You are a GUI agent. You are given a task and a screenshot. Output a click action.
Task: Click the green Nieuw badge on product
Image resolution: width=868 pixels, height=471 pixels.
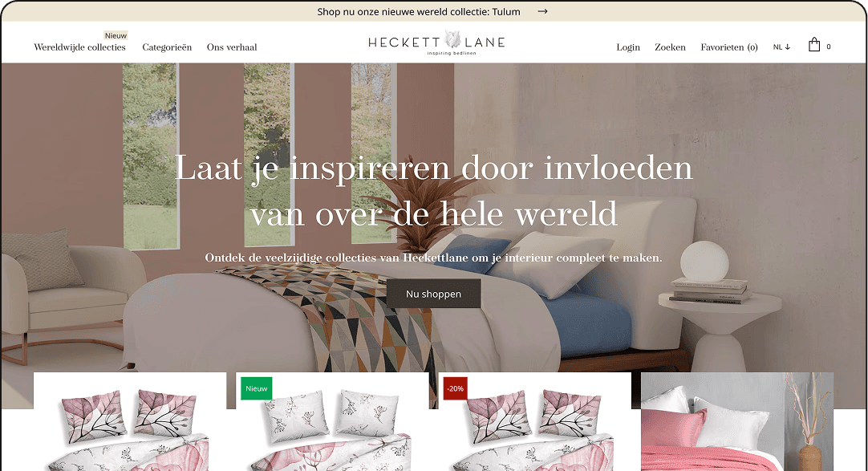pyautogui.click(x=256, y=388)
